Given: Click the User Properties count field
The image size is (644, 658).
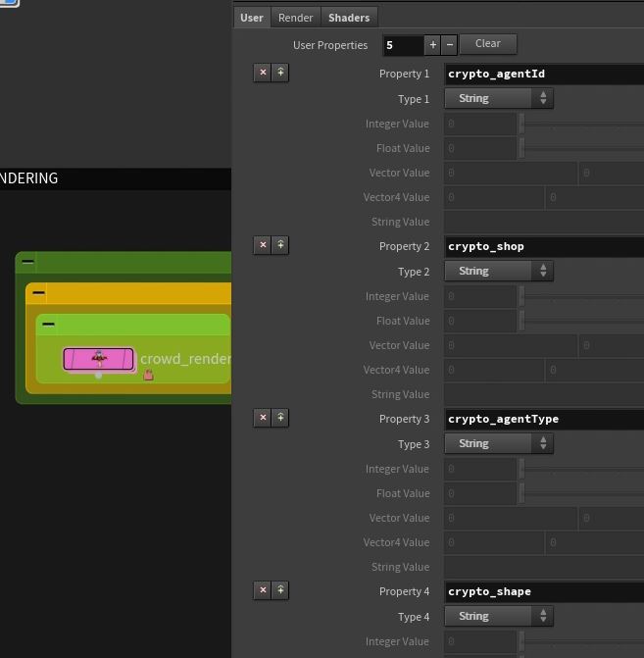Looking at the screenshot, I should (x=403, y=45).
